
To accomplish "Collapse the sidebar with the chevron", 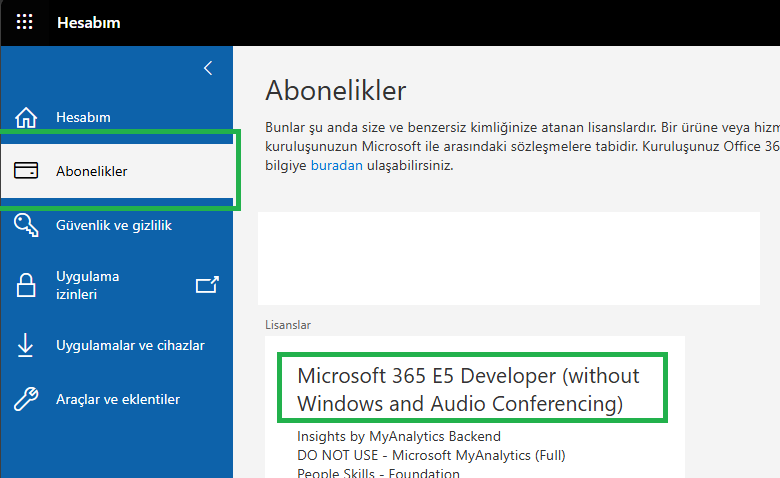I will click(208, 68).
